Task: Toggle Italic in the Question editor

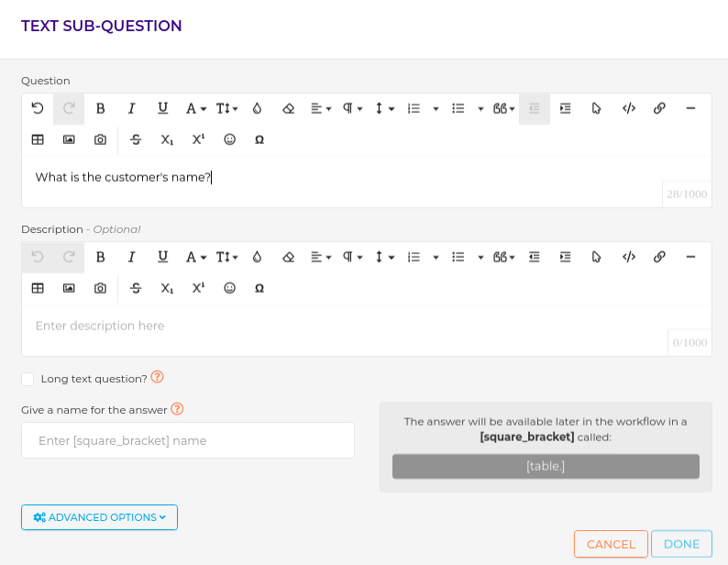Action: [132, 108]
